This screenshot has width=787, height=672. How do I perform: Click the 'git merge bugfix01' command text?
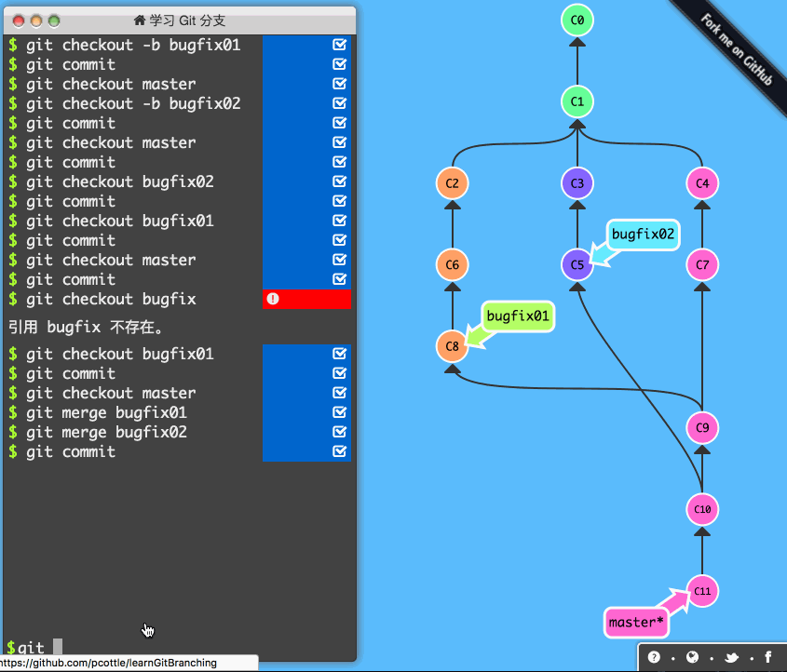pos(106,412)
